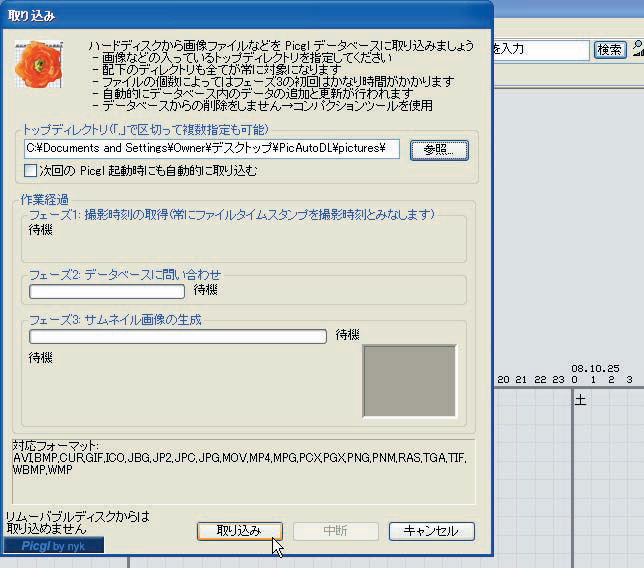Click the 取り込み dialog title bar
The width and height of the screenshot is (644, 568).
246,16
